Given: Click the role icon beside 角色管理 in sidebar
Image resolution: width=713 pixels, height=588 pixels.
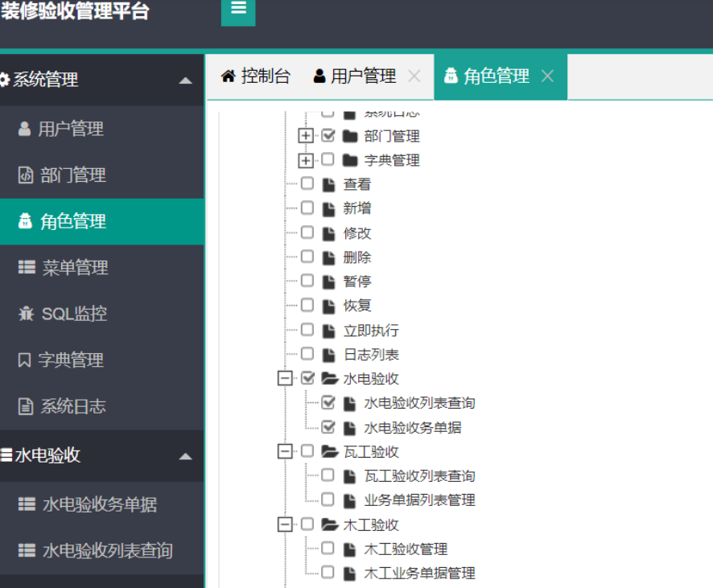Looking at the screenshot, I should point(25,221).
